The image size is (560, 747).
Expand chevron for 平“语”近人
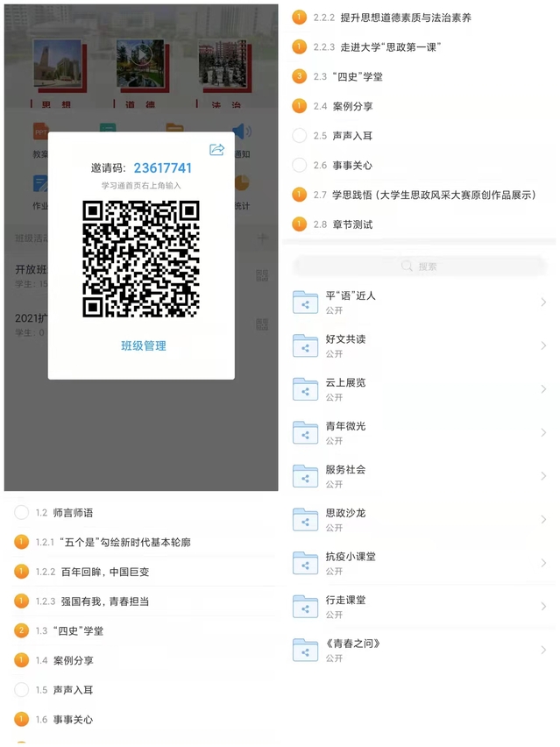pyautogui.click(x=543, y=302)
